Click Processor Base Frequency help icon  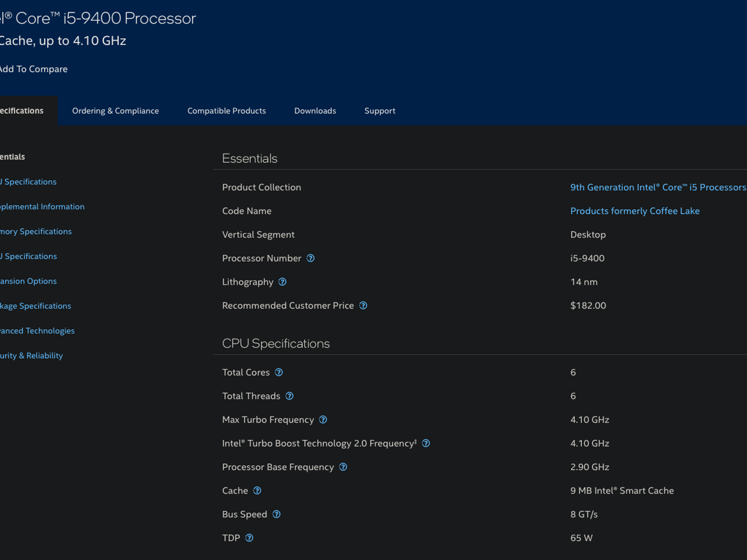[x=343, y=467]
